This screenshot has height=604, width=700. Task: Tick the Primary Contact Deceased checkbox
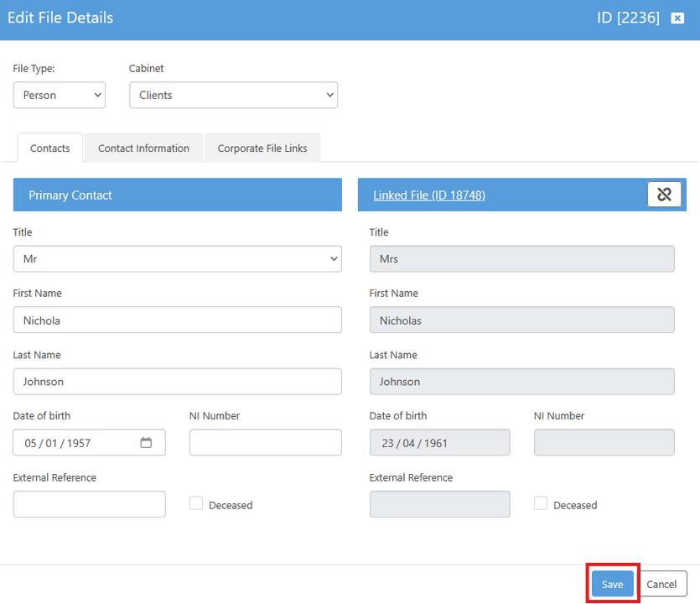196,503
